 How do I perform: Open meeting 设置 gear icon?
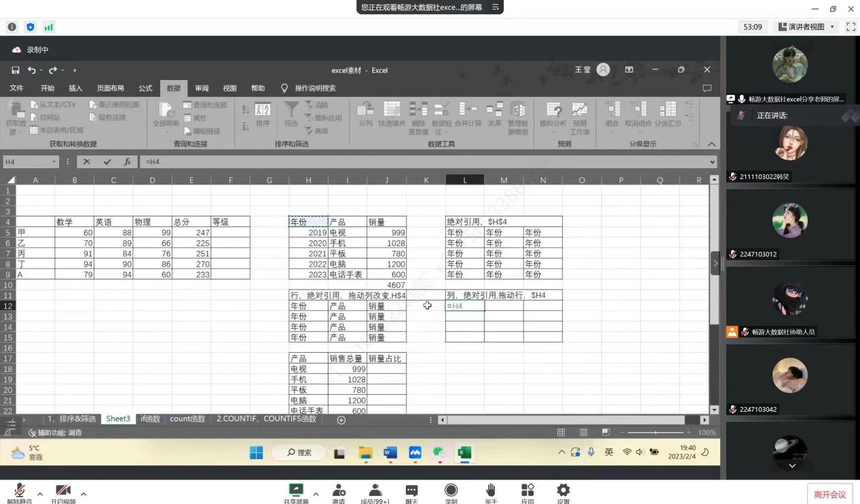click(563, 490)
